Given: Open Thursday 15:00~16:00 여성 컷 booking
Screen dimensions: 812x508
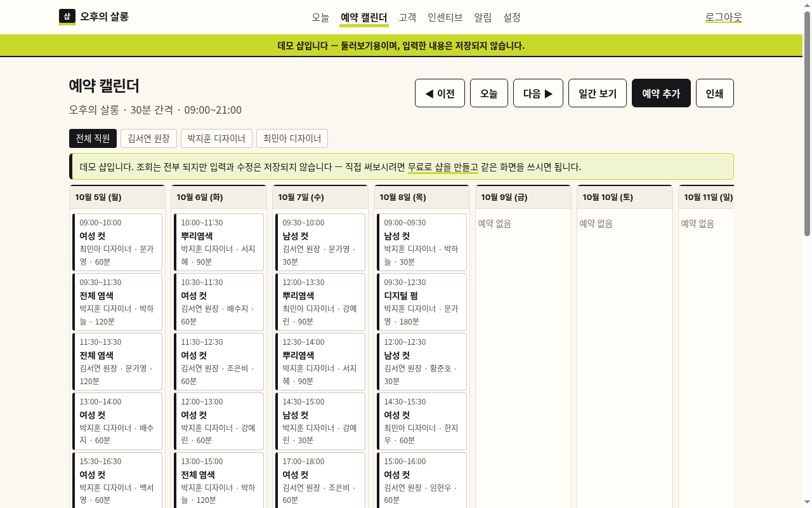Looking at the screenshot, I should pyautogui.click(x=422, y=480).
